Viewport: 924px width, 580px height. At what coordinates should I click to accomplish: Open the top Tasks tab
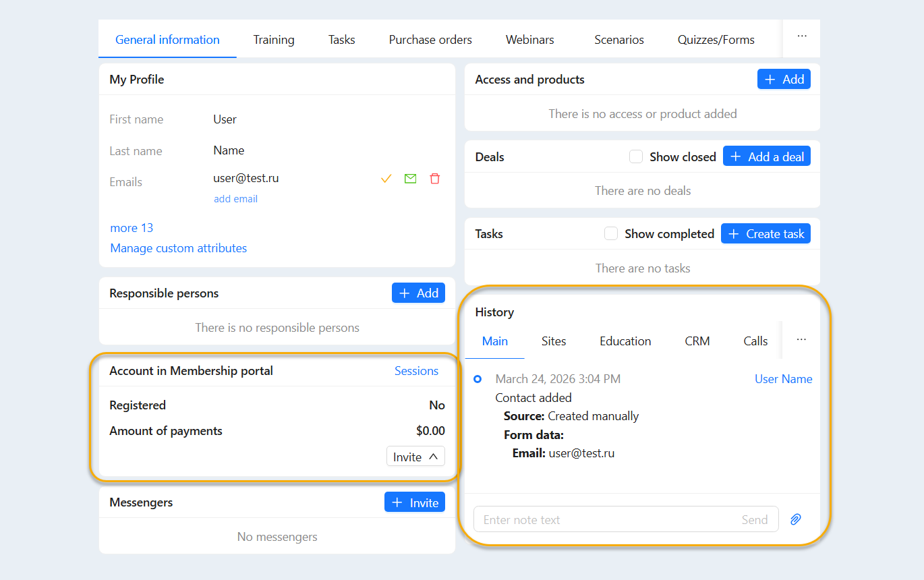[342, 40]
